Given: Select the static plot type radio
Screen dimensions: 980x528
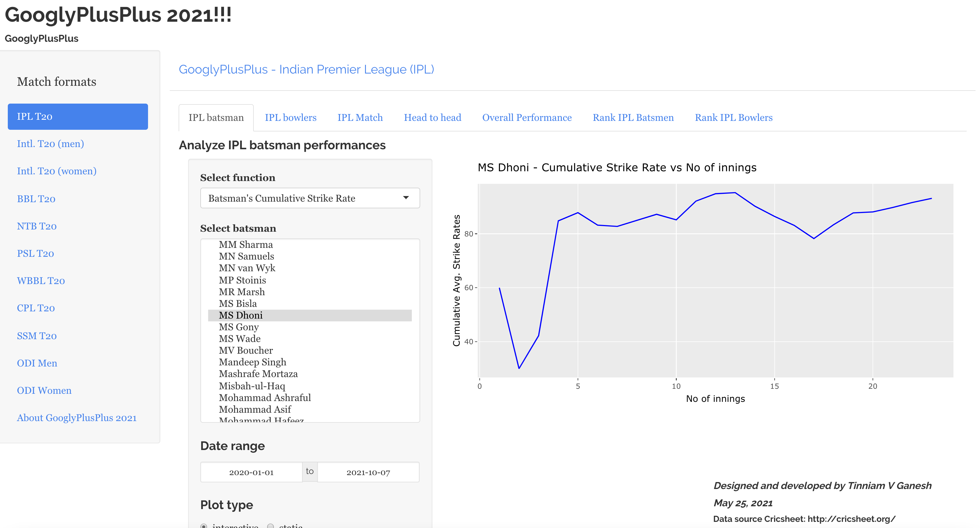Looking at the screenshot, I should click(270, 526).
